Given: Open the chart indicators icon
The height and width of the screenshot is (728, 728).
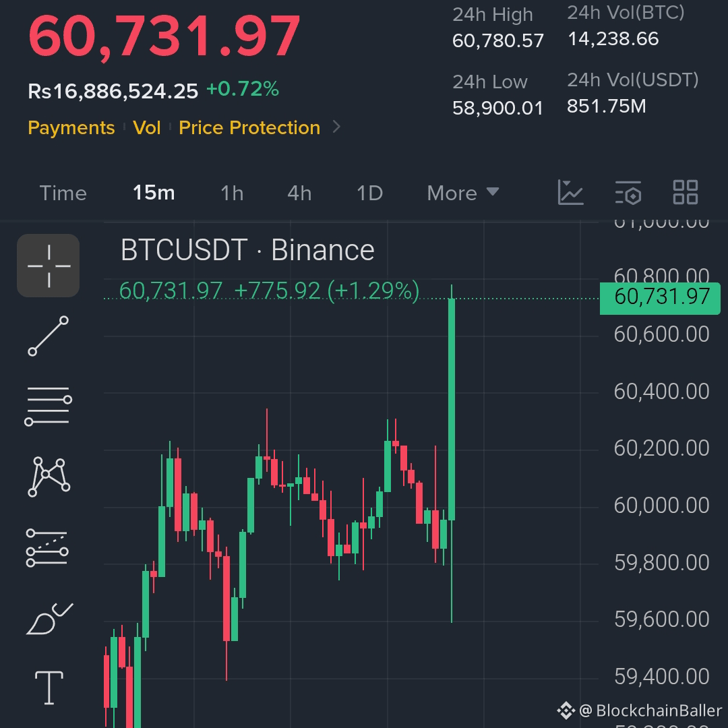Looking at the screenshot, I should pos(570,192).
